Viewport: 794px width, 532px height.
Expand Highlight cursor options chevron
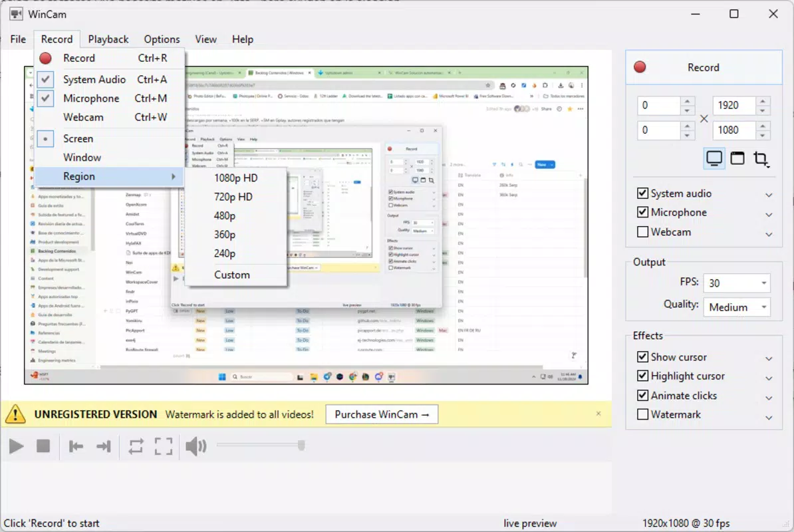pyautogui.click(x=769, y=378)
